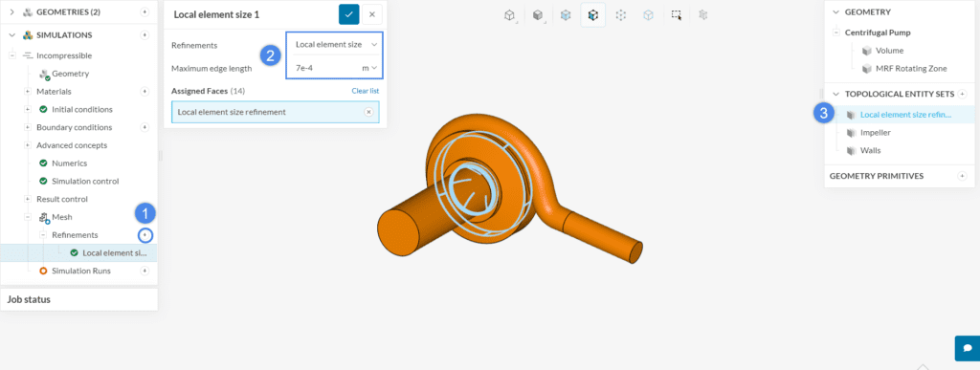
Task: Collapse the Refinements tree node
Action: tap(43, 235)
